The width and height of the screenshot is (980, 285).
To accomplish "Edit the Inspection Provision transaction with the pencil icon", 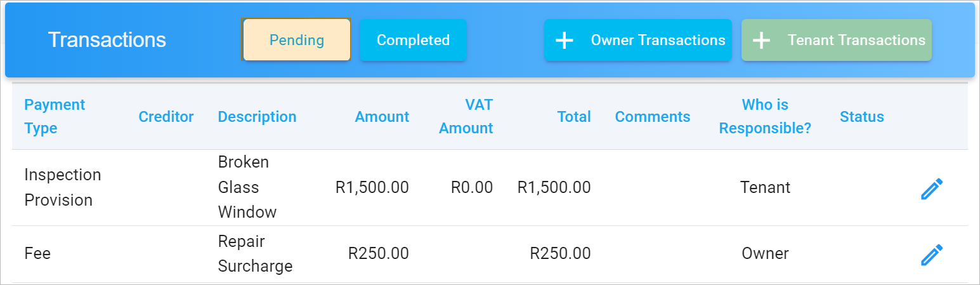I will 932,189.
